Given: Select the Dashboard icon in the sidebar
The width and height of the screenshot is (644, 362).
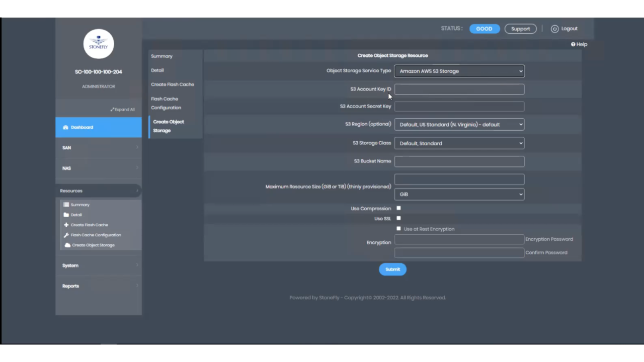Looking at the screenshot, I should pos(65,127).
